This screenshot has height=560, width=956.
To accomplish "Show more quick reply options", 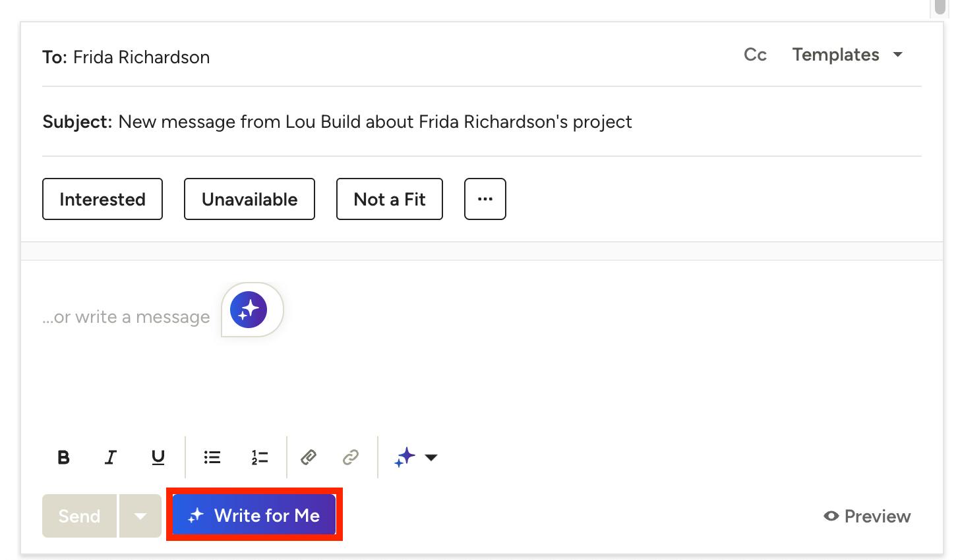I will 485,199.
